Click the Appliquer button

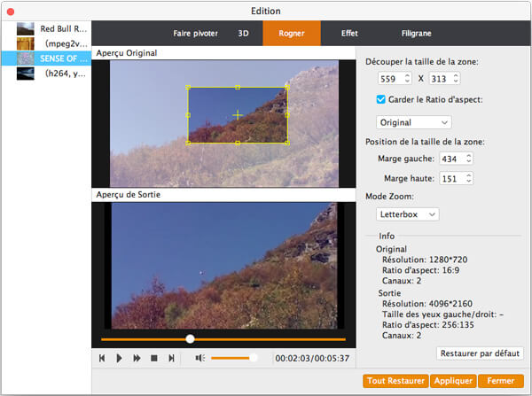(x=452, y=381)
